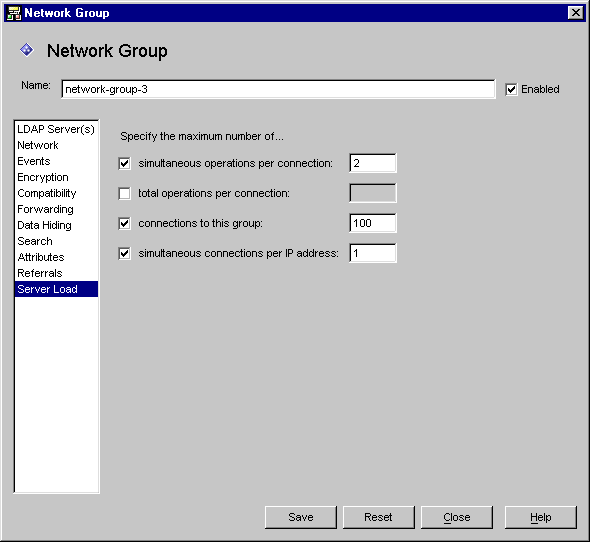This screenshot has width=590, height=542.
Task: Uncheck simultaneous operations per connection
Action: (x=125, y=164)
